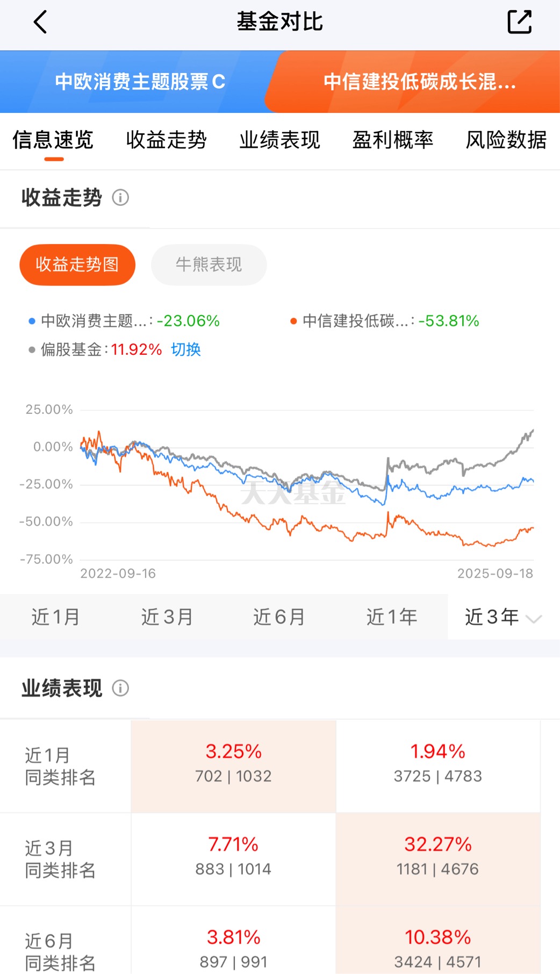Tap the 近3月 32.27% performance cell

tap(438, 859)
